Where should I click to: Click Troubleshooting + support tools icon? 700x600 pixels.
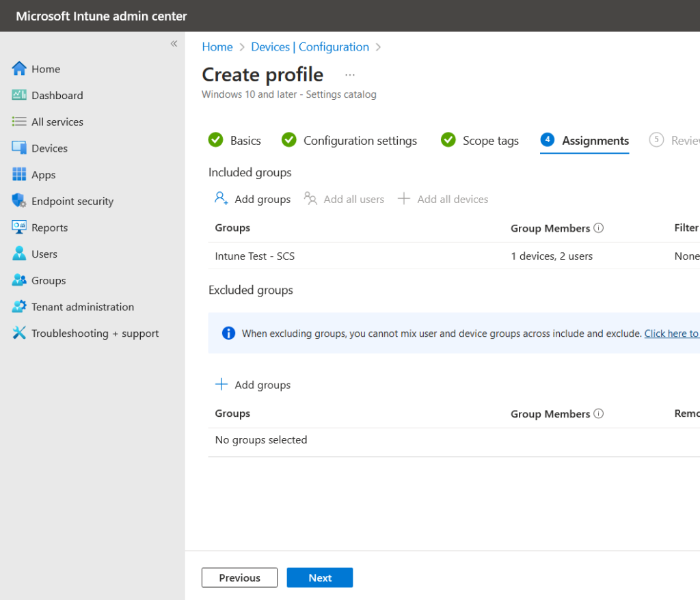pos(19,333)
